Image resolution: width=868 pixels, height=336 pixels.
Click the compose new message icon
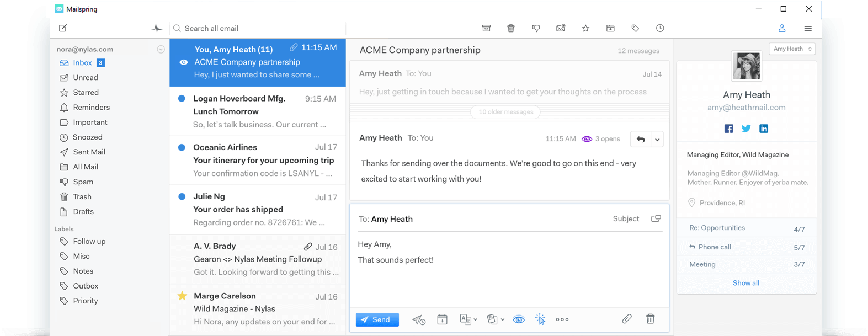[63, 28]
